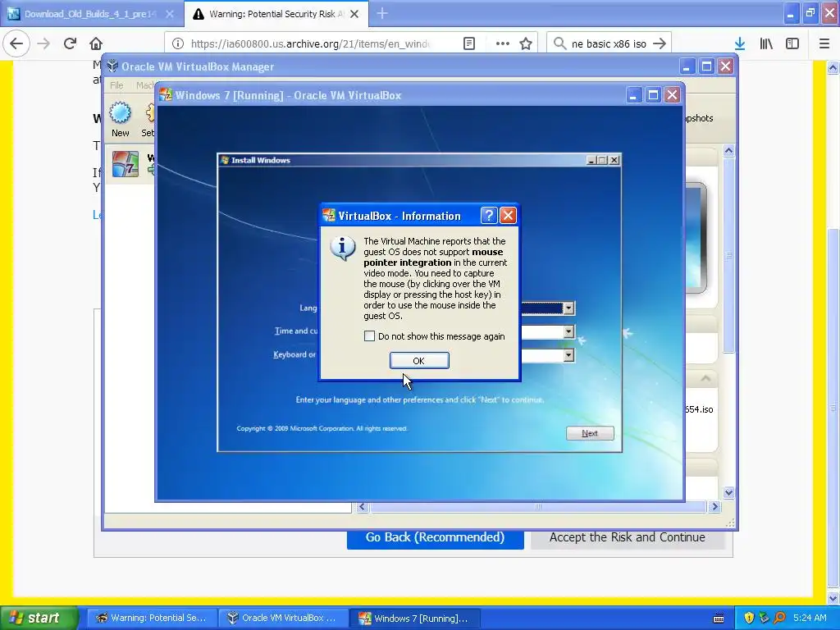Open the File menu in VirtualBox Manager
Image resolution: width=840 pixels, height=630 pixels.
pos(116,85)
